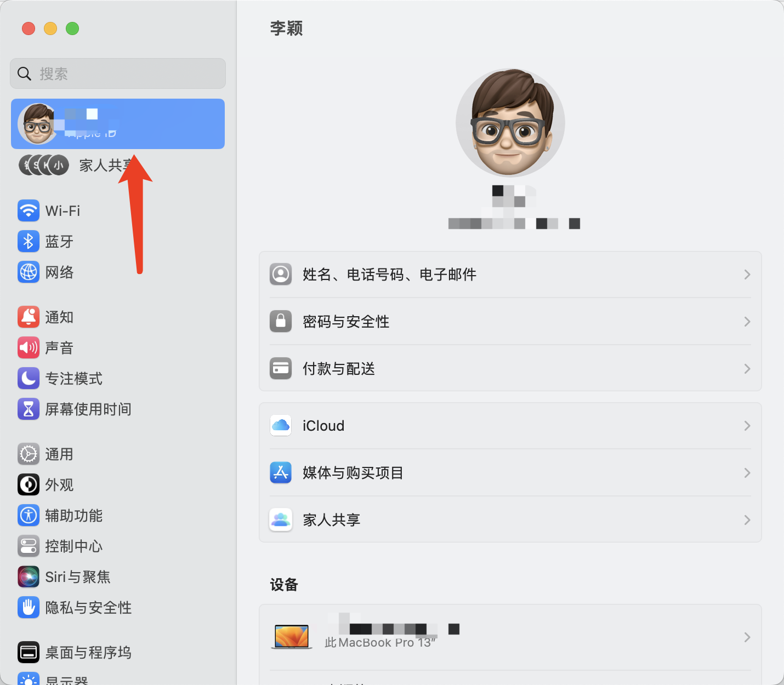The width and height of the screenshot is (784, 685).
Task: Expand the iCloud settings row
Action: point(510,425)
